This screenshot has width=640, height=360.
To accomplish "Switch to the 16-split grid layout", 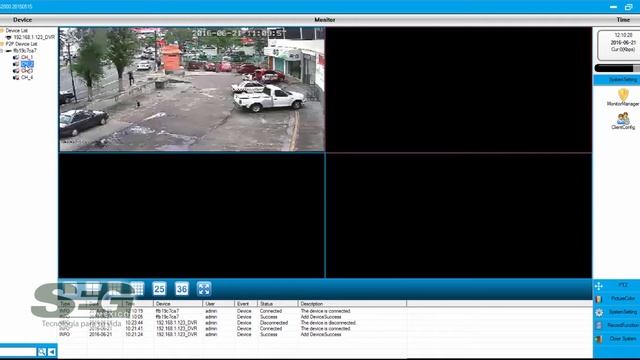I will 138,289.
